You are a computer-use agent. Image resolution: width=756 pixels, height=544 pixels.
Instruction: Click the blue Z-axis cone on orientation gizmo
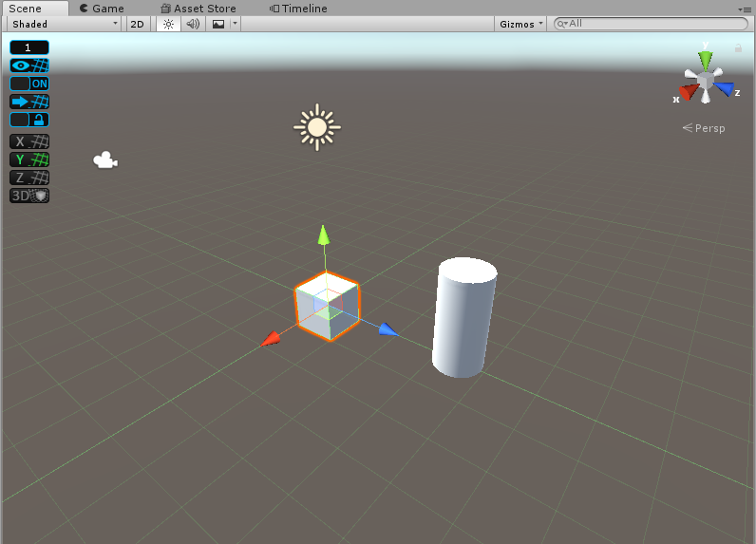[x=725, y=89]
